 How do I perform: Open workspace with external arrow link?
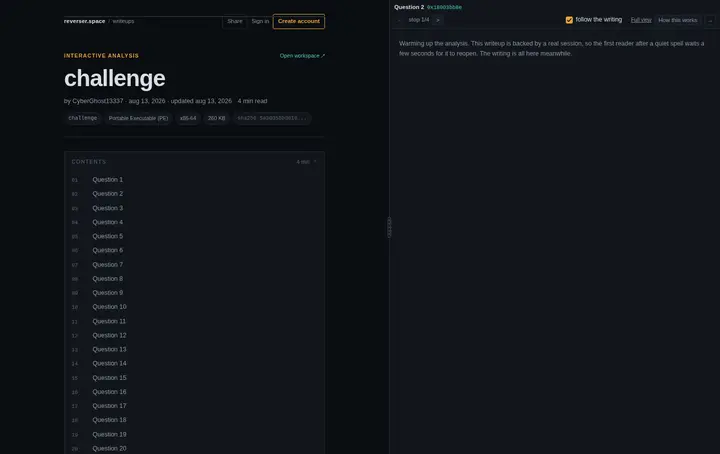pos(302,56)
